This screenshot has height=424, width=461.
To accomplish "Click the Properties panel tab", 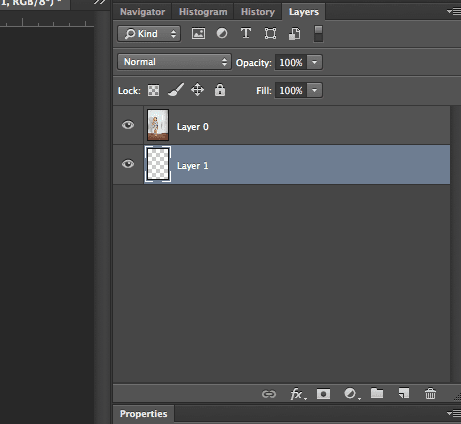I will (143, 414).
